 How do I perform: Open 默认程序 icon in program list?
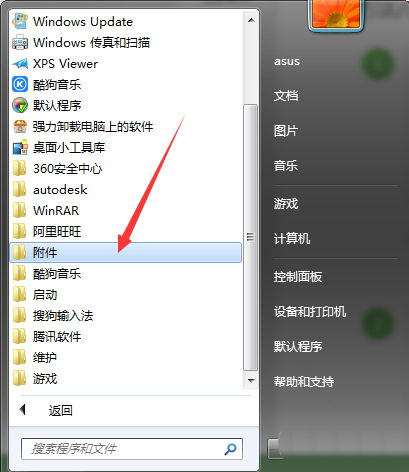(20, 105)
